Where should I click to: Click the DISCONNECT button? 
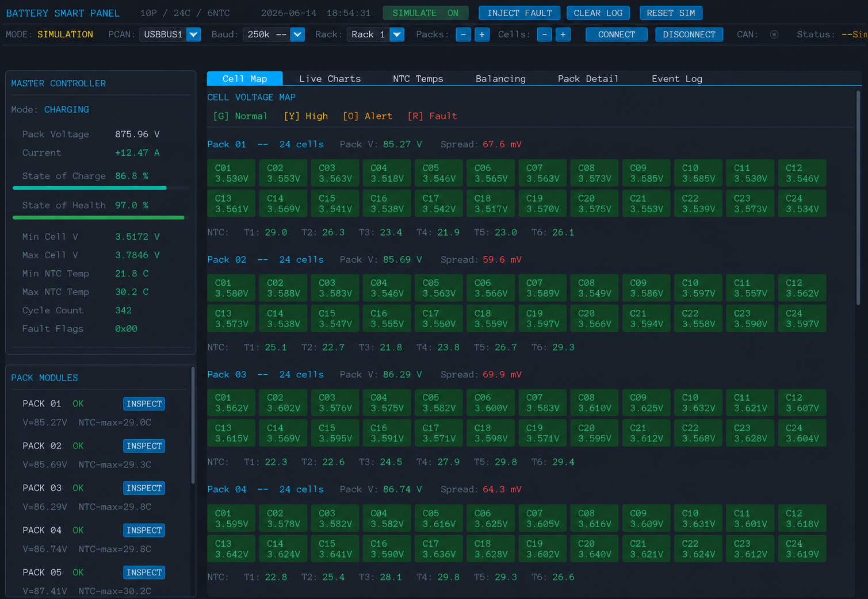(689, 34)
